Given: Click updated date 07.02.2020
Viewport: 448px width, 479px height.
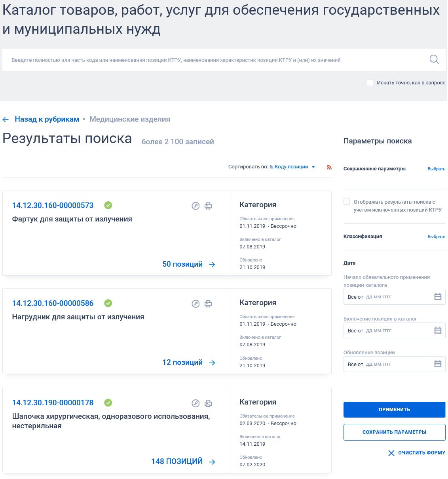Looking at the screenshot, I should (252, 465).
